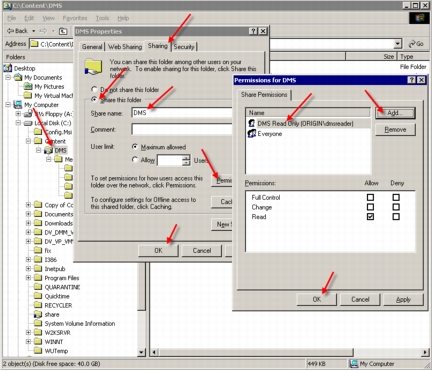Click the Back arrow toolbar icon

click(10, 31)
